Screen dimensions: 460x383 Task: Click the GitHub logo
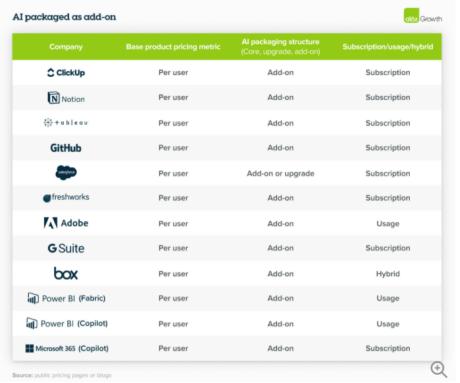pyautogui.click(x=66, y=148)
